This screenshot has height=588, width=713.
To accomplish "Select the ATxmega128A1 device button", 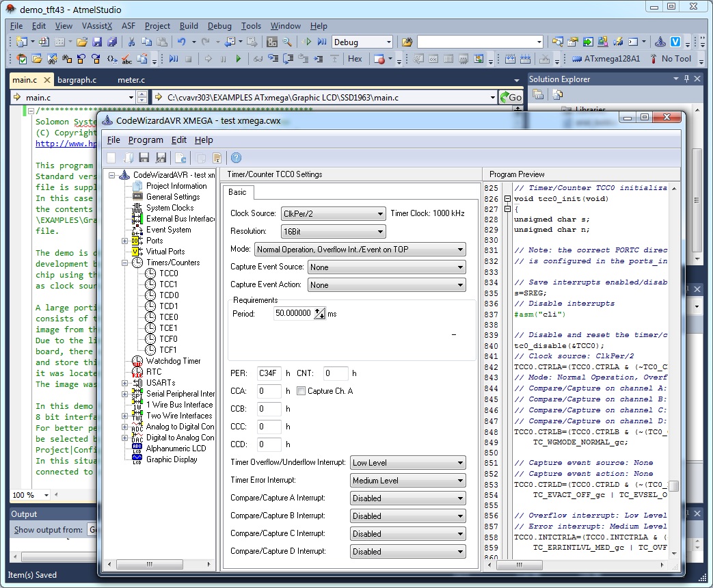I will [606, 59].
